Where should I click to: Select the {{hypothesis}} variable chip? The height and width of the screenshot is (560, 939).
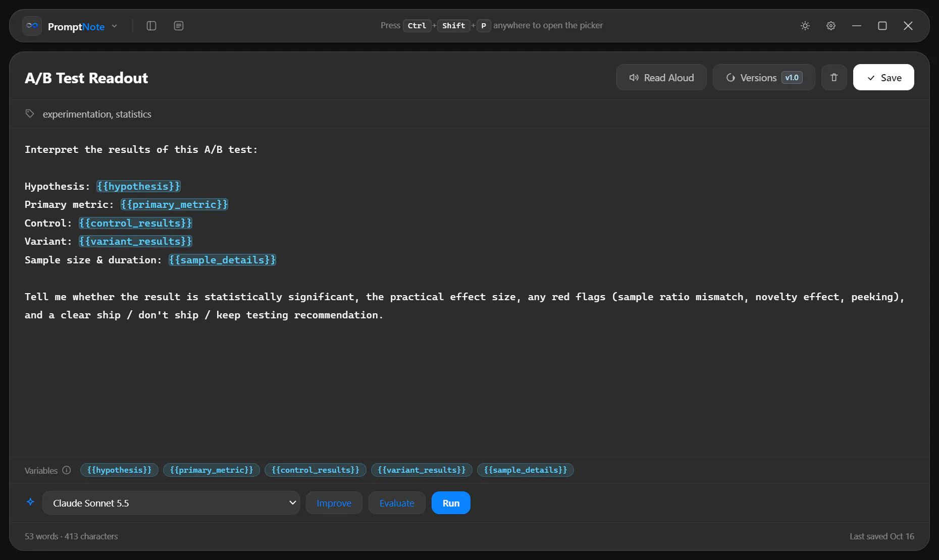coord(119,470)
